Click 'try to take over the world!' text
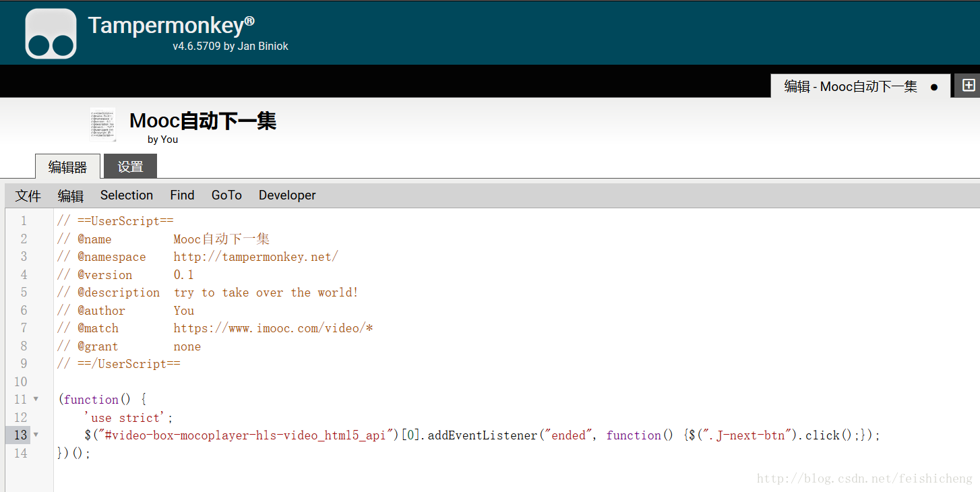 click(x=266, y=293)
